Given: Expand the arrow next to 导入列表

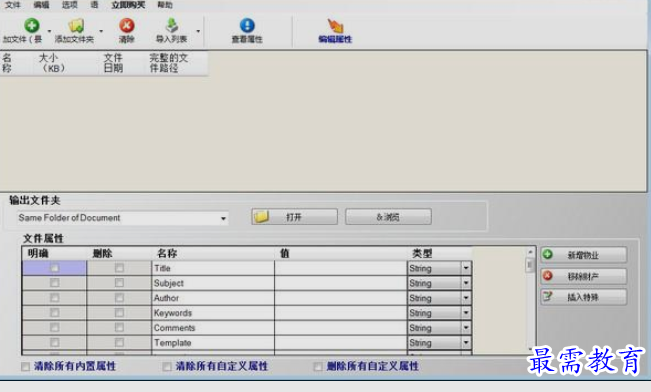Looking at the screenshot, I should pyautogui.click(x=198, y=31).
